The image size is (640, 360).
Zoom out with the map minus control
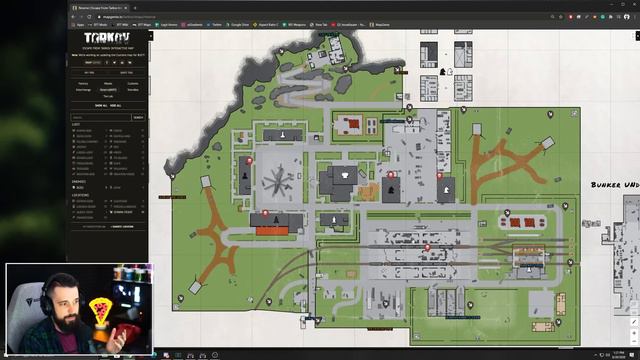click(x=634, y=341)
